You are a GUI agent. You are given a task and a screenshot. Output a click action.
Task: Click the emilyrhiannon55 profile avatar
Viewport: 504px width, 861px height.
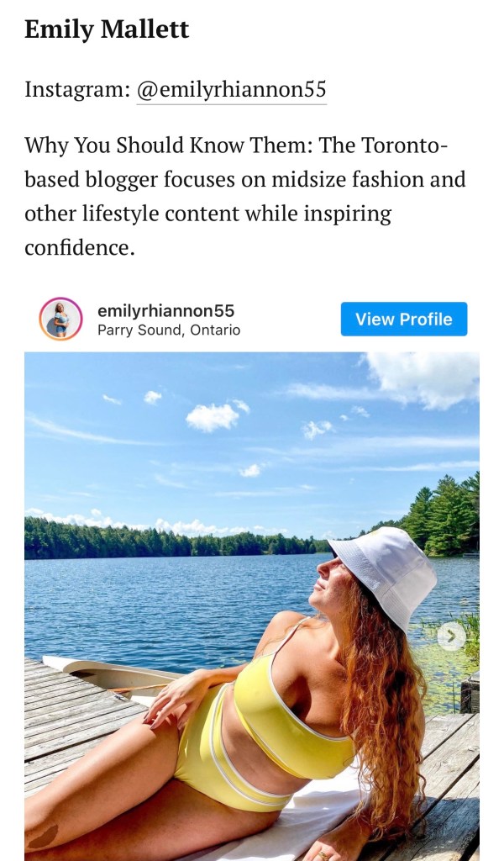pos(60,320)
